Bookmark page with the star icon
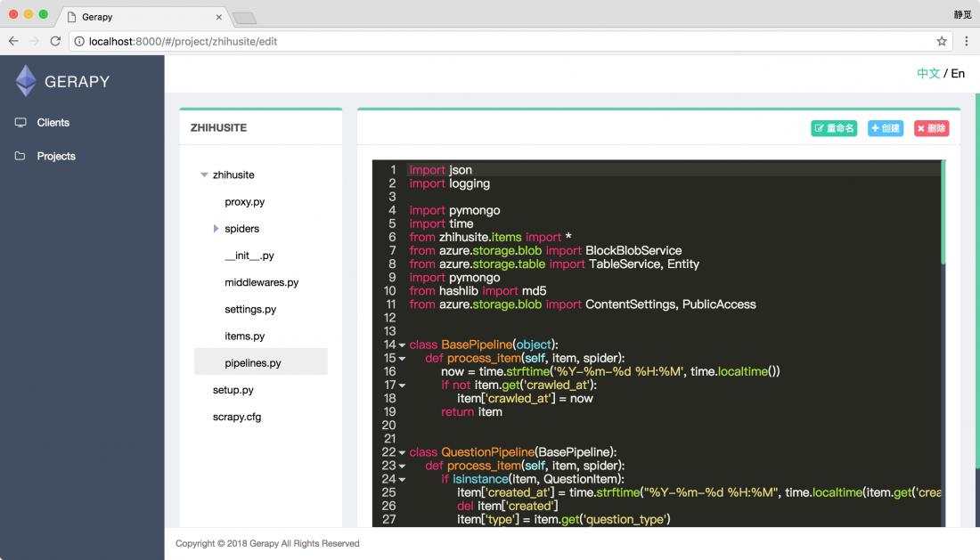Image resolution: width=980 pixels, height=560 pixels. [942, 41]
